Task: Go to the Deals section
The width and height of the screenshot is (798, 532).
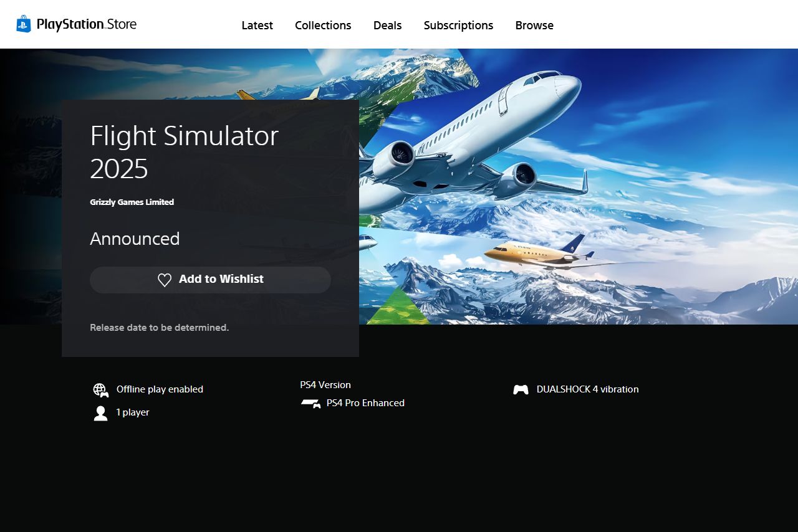Action: 388,26
